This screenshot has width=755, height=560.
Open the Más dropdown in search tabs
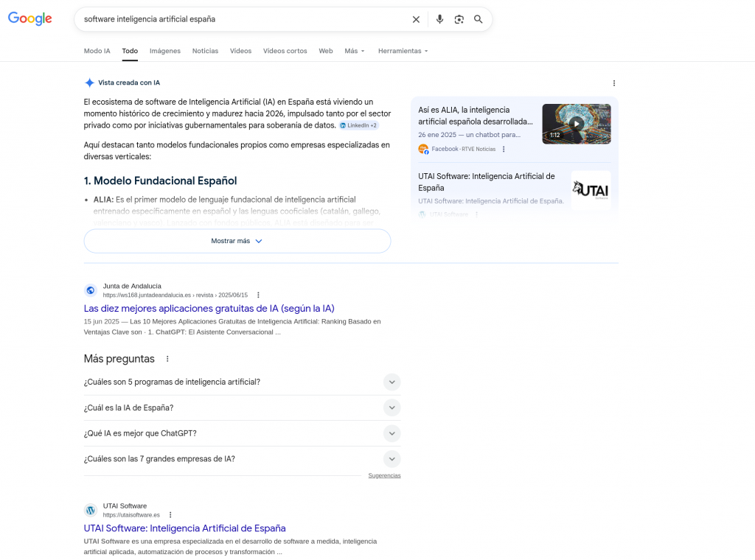354,51
